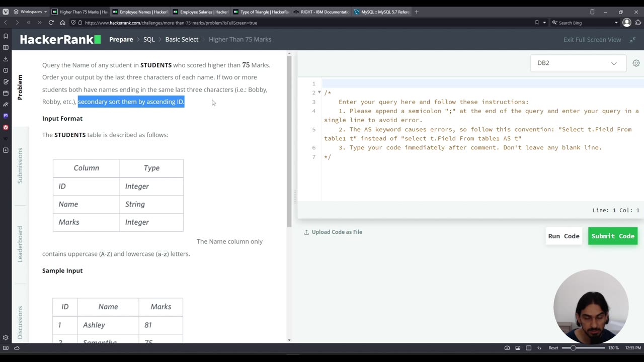The image size is (644, 362).
Task: Reload the current page
Action: click(x=51, y=23)
